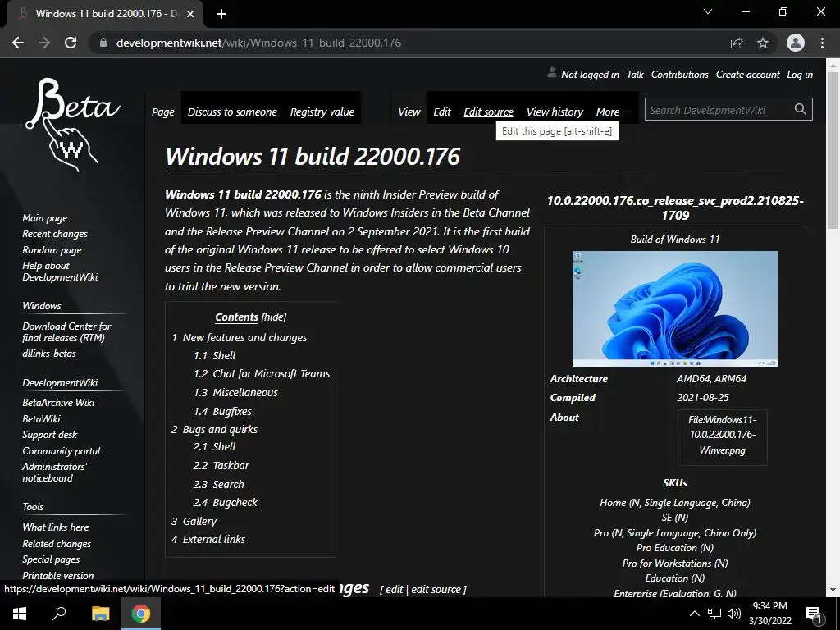This screenshot has width=840, height=630.
Task: Open File:Windows11-10.0.22000.176-Winver.png link
Action: pyautogui.click(x=722, y=435)
